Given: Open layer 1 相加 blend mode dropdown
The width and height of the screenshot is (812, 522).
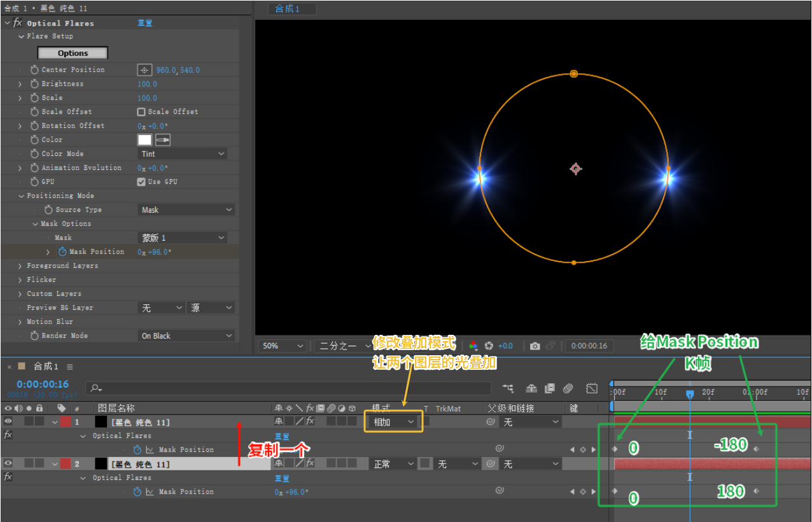Looking at the screenshot, I should [393, 421].
